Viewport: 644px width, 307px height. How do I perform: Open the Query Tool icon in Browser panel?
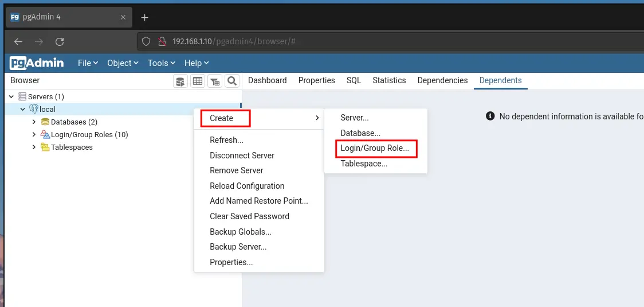pyautogui.click(x=180, y=81)
